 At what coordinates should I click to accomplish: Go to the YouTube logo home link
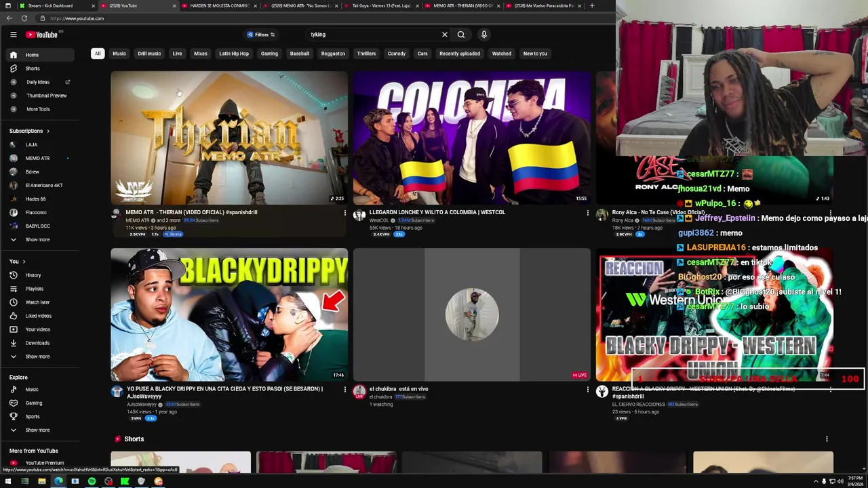tap(42, 35)
